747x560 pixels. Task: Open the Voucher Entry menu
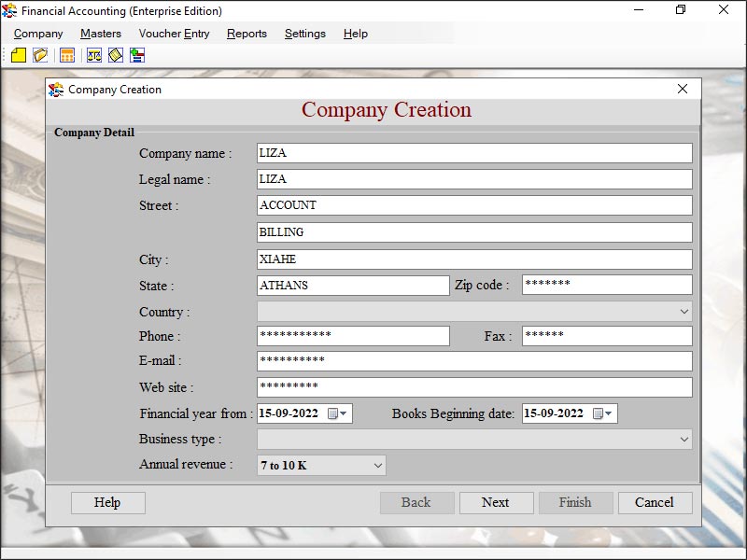(x=174, y=34)
